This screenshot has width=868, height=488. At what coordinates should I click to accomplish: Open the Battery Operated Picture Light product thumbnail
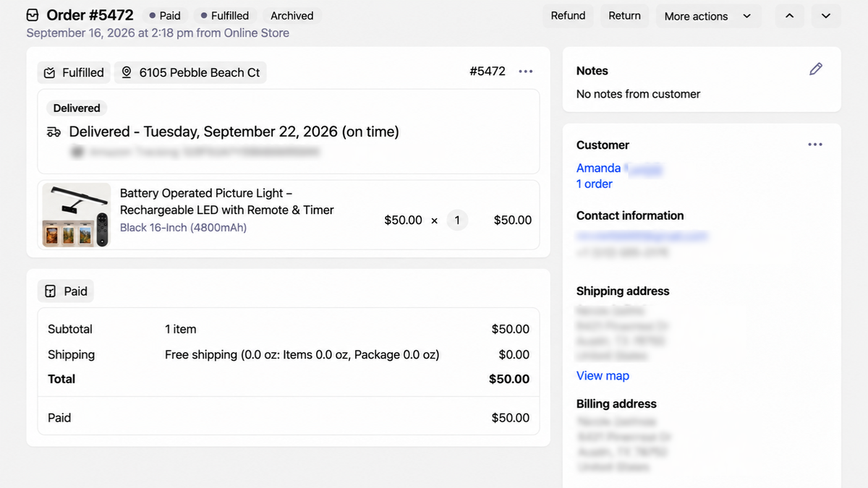coord(76,215)
